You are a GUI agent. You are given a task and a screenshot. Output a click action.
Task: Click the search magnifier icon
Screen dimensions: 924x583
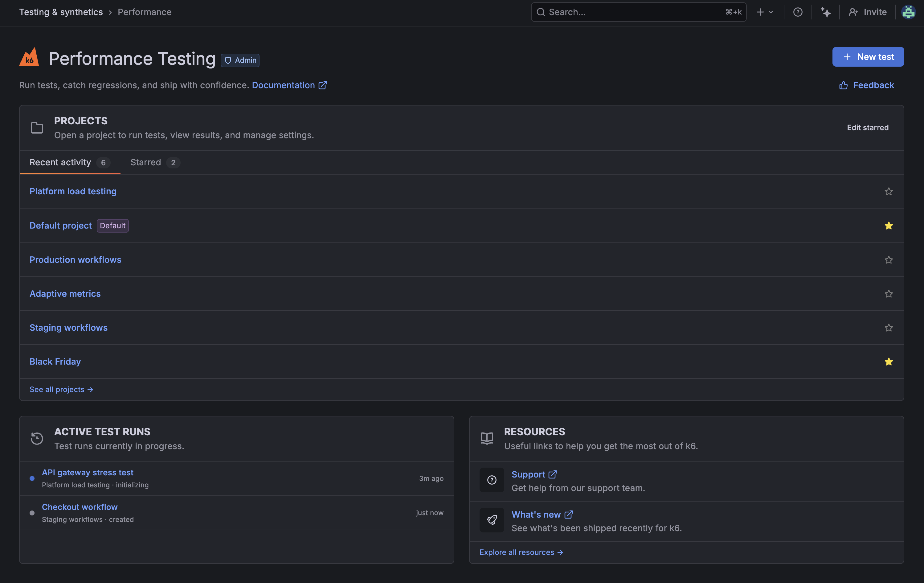pyautogui.click(x=541, y=12)
